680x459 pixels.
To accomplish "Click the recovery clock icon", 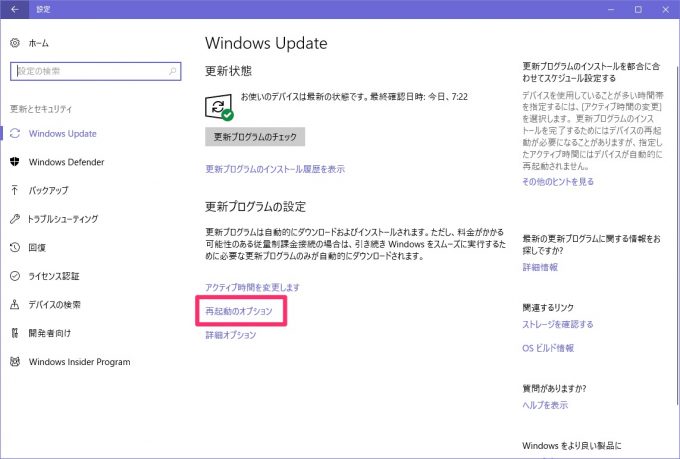I will tap(15, 247).
